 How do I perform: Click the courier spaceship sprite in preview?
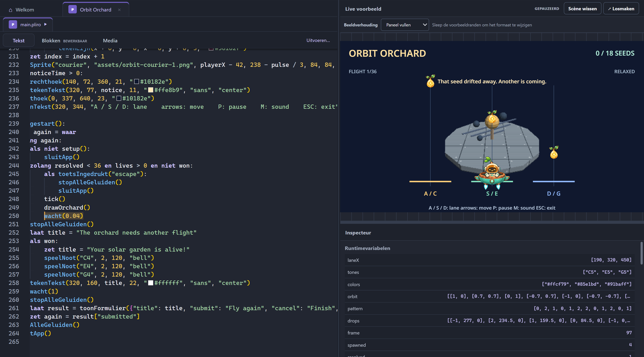pos(492,173)
